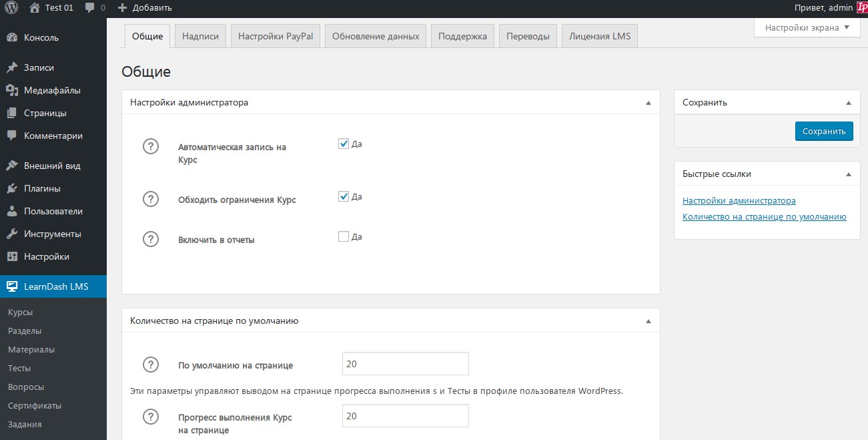Open Материалы in LearnDash submenu
Image resolution: width=868 pixels, height=440 pixels.
coord(31,349)
